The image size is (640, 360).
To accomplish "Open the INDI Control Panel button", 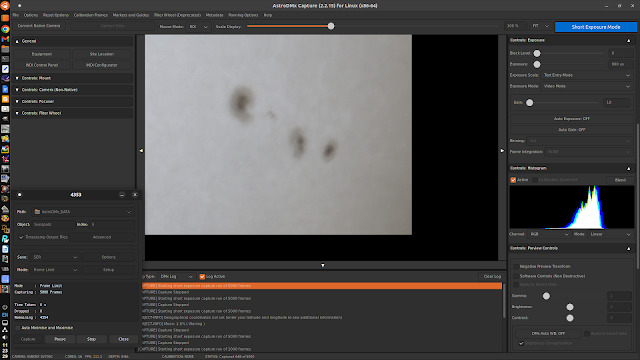I will (x=42, y=65).
